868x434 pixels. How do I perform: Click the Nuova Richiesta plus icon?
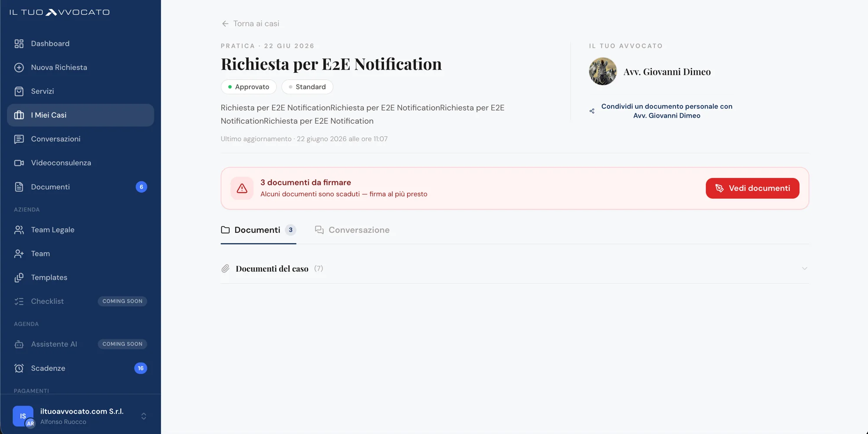click(x=19, y=67)
